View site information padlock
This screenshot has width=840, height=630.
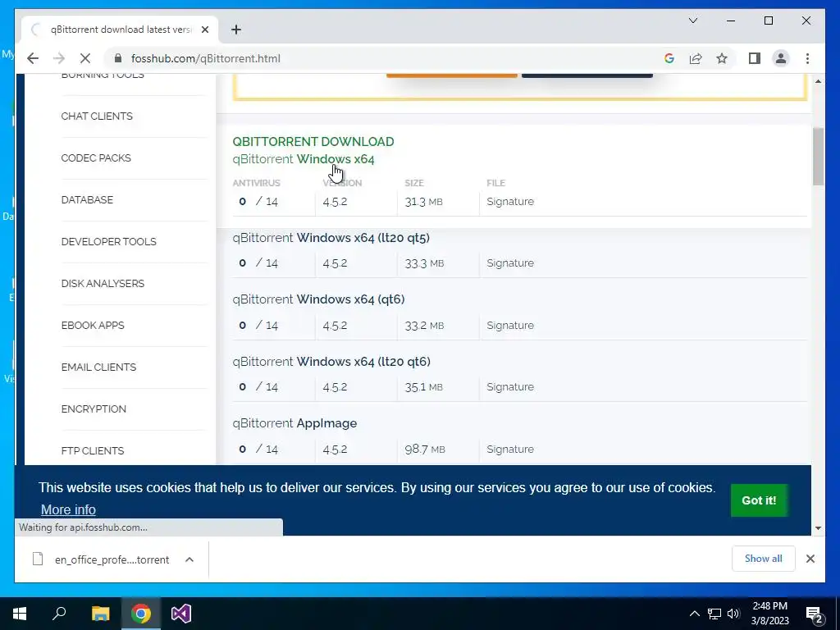(118, 58)
